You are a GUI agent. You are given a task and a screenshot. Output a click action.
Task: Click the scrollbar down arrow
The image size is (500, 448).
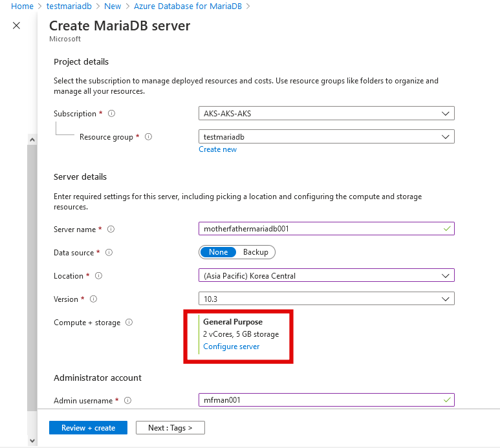[x=32, y=441]
